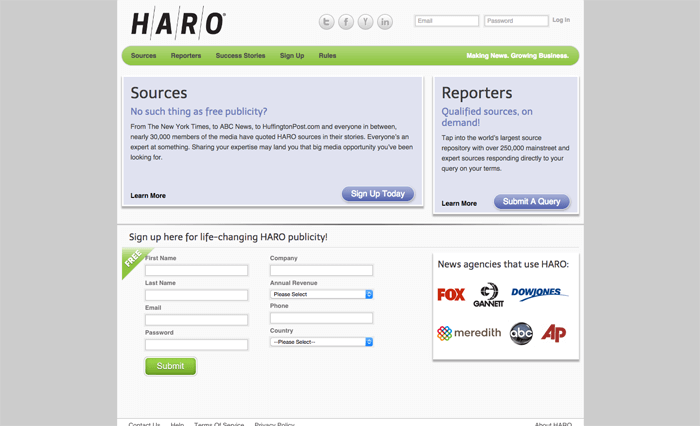Click the Gannett logo
This screenshot has width=700, height=426.
coord(488,295)
